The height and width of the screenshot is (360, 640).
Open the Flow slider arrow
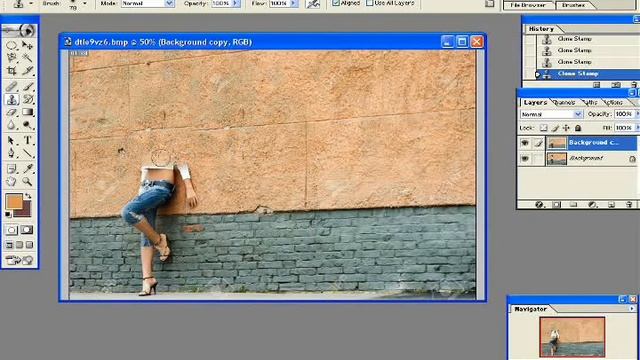[x=293, y=3]
